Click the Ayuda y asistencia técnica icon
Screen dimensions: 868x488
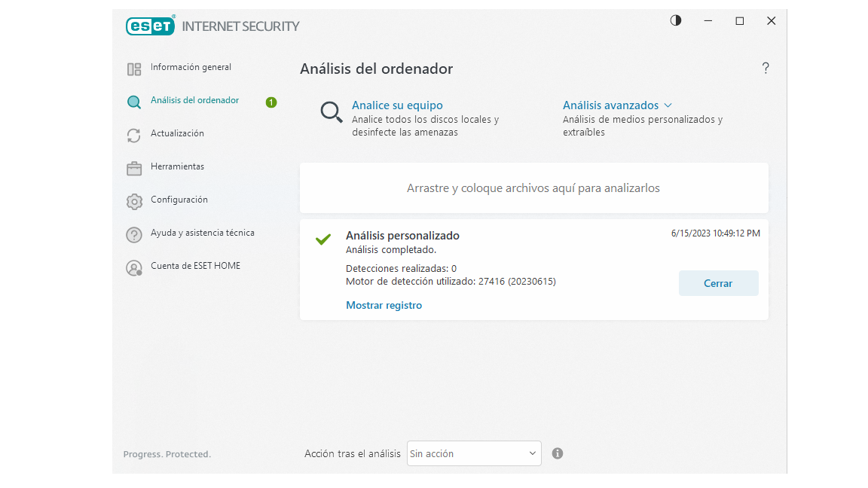pos(134,235)
